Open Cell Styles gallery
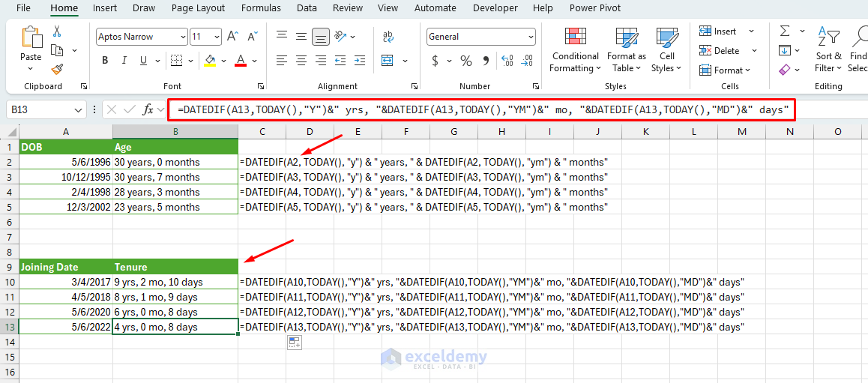This screenshot has height=383, width=868. (667, 50)
